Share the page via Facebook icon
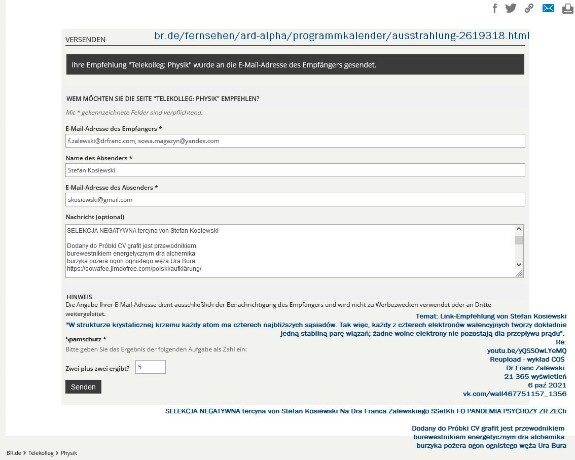The height and width of the screenshot is (460, 575). click(495, 8)
